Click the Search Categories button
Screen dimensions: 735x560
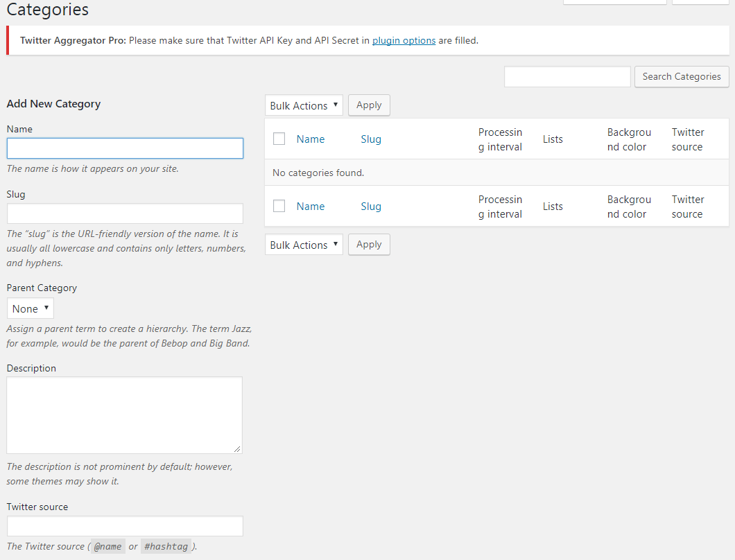(x=681, y=77)
